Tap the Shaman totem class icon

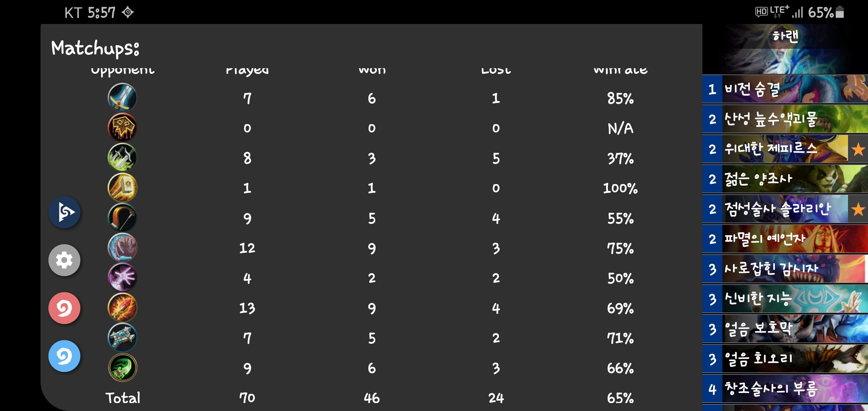pyautogui.click(x=122, y=337)
